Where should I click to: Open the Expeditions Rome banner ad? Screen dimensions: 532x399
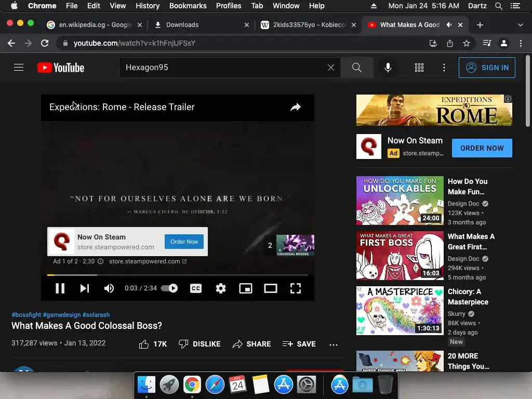(x=434, y=110)
